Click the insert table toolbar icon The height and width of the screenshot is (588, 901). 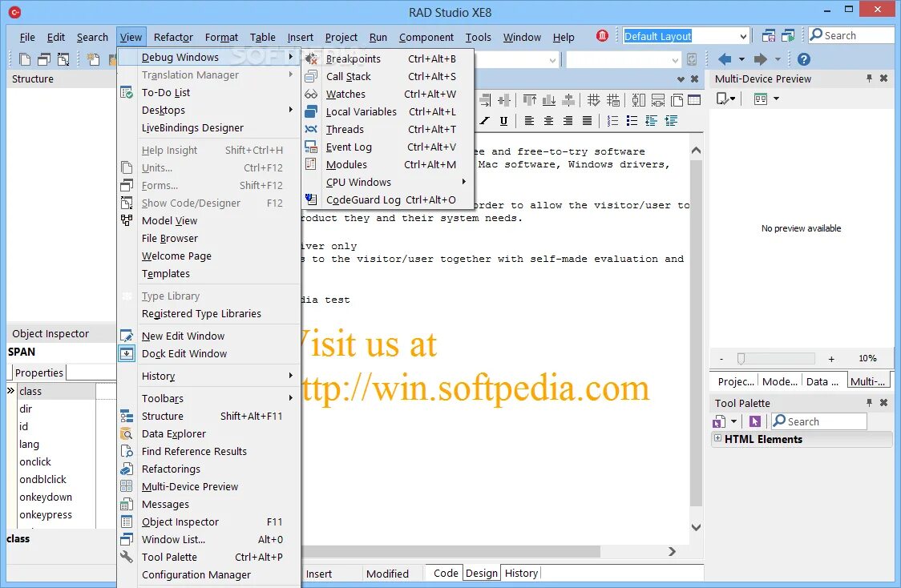pos(694,100)
